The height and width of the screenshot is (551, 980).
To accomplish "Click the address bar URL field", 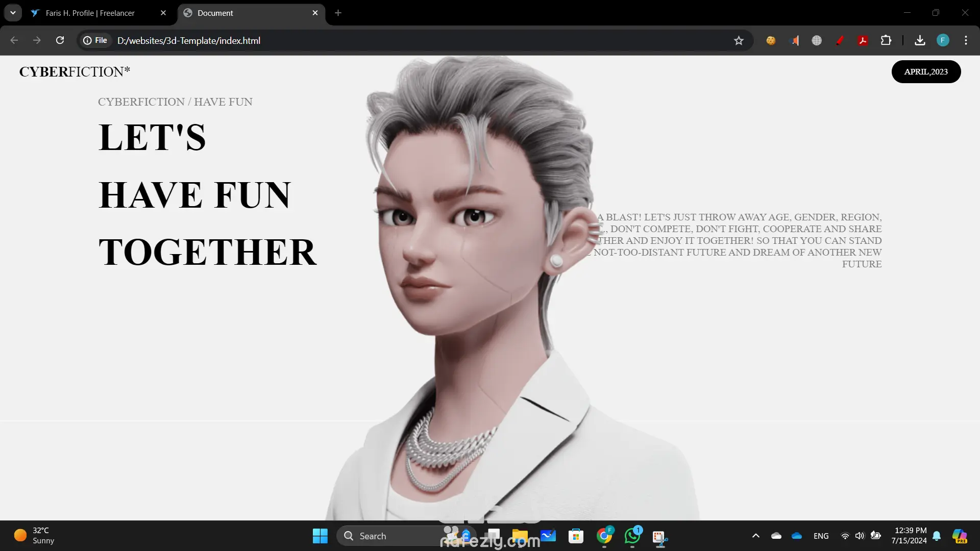I will point(408,41).
